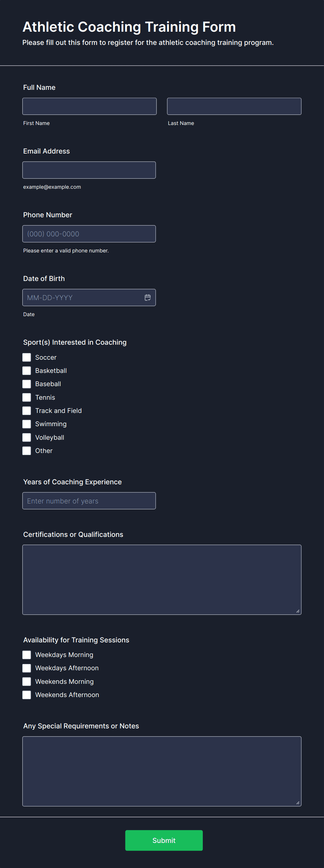
Task: Click the Certifications textarea resize handle
Action: pyautogui.click(x=298, y=611)
